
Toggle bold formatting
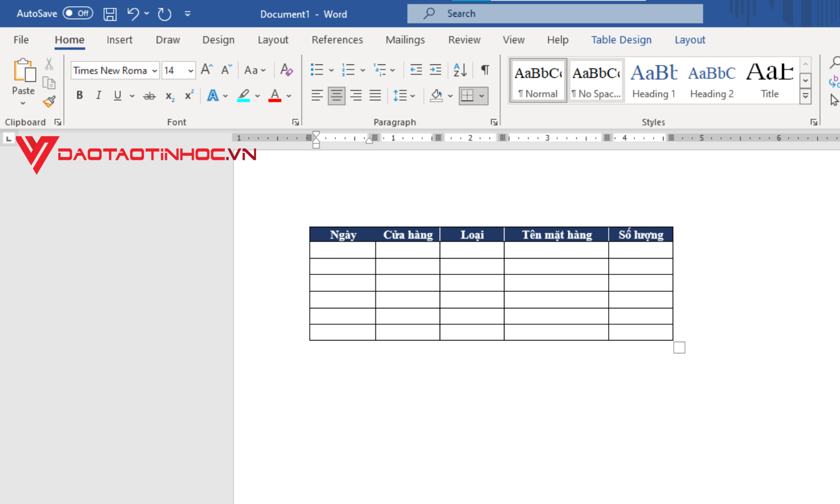[79, 95]
